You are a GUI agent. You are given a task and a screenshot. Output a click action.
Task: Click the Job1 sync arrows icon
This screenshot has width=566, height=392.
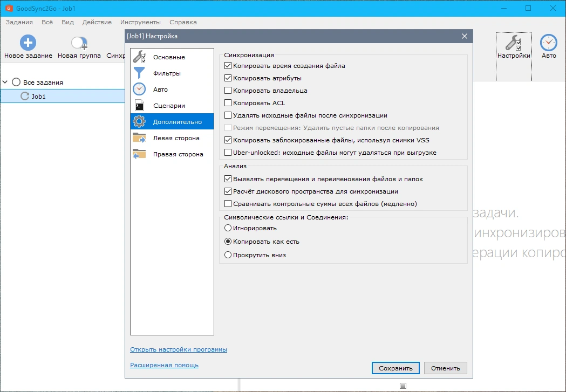click(24, 97)
